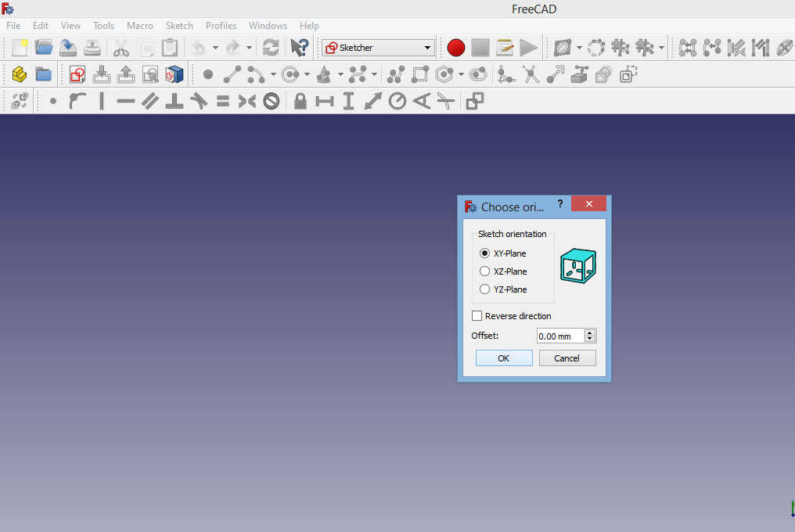Screen dimensions: 795x532
Task: Expand B-spline tool dropdown arrow
Action: pyautogui.click(x=374, y=74)
